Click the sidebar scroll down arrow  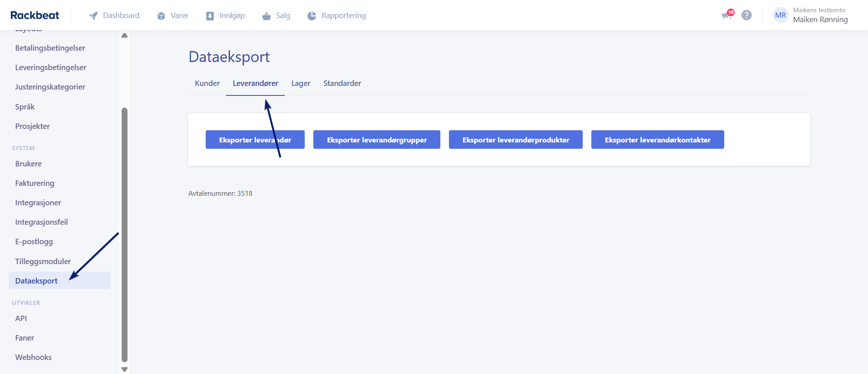click(x=124, y=369)
